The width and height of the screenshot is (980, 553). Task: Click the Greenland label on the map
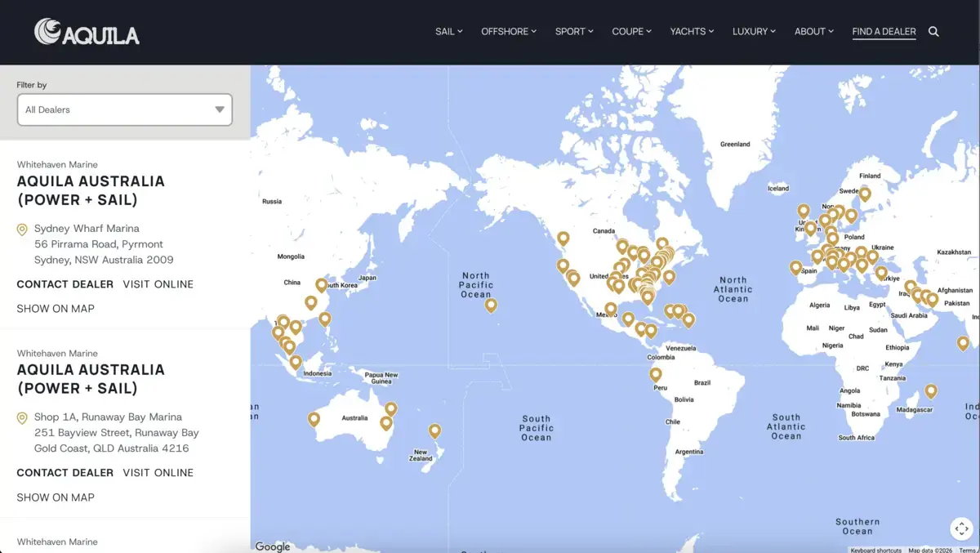tap(735, 145)
